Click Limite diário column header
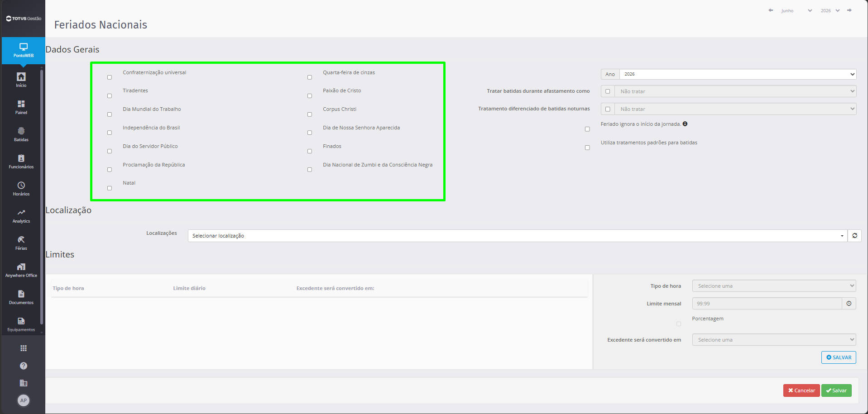868x414 pixels. tap(189, 288)
